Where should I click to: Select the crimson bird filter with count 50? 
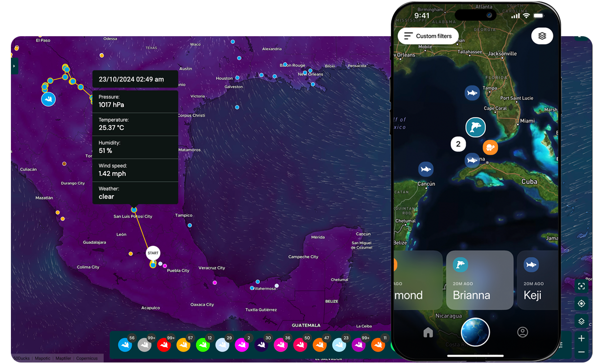300,345
